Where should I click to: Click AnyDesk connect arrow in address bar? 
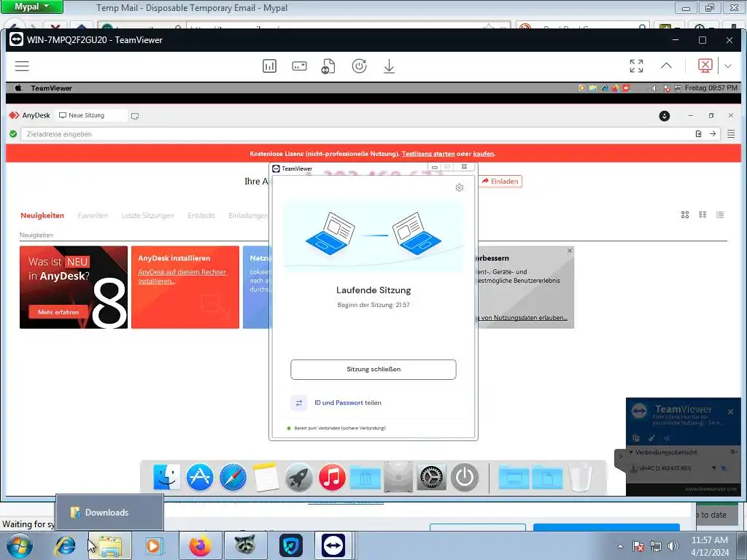[x=712, y=134]
